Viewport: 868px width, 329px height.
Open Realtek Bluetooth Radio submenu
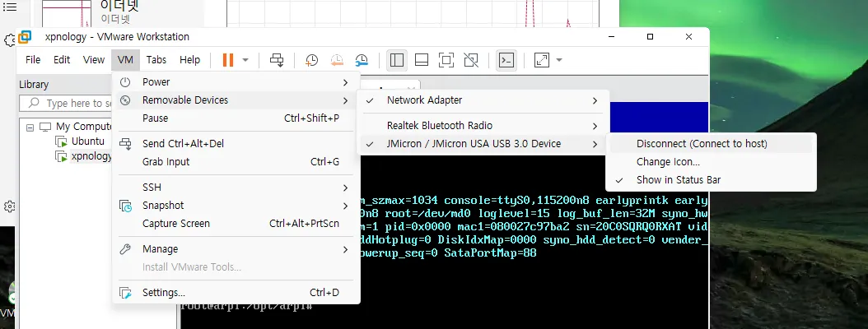pos(482,126)
